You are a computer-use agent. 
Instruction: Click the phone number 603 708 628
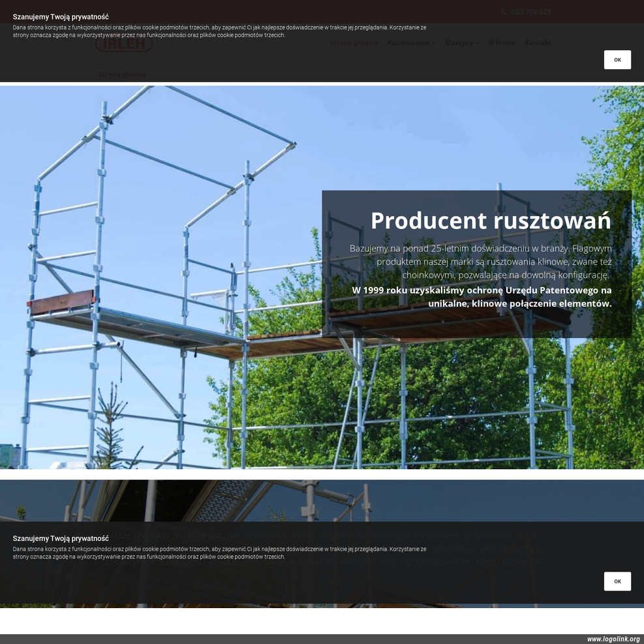tap(531, 12)
